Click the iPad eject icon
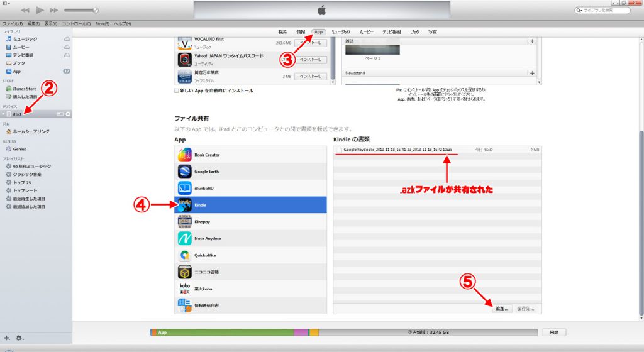The width and height of the screenshot is (644, 352). click(68, 114)
